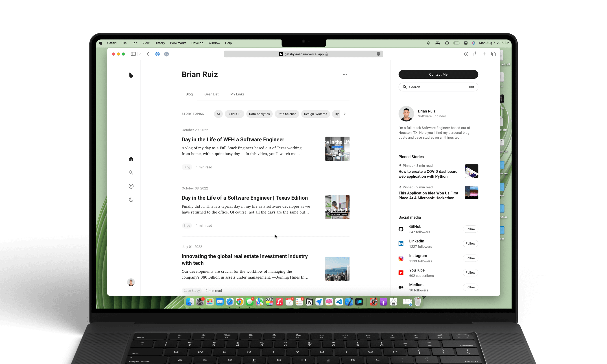Click the Instagram logo icon

pos(401,258)
